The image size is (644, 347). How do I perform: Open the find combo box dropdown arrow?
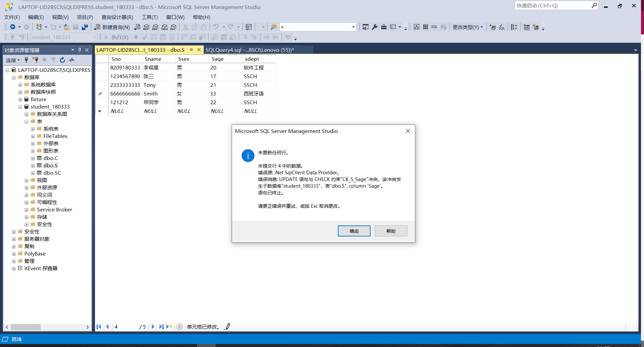[353, 27]
